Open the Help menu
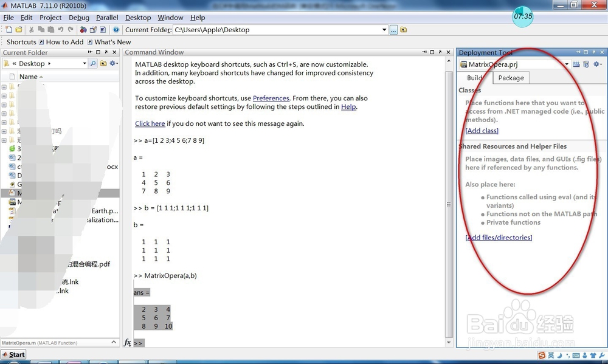The height and width of the screenshot is (364, 608). coord(198,18)
